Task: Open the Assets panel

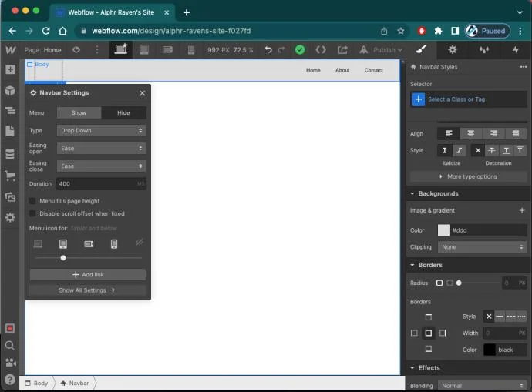Action: [x=10, y=197]
